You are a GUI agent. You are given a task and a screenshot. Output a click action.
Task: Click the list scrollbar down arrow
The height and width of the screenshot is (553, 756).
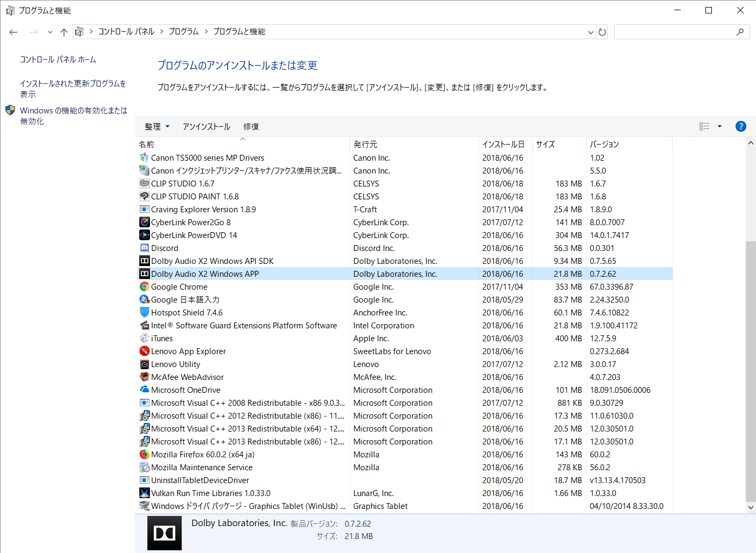[x=751, y=507]
